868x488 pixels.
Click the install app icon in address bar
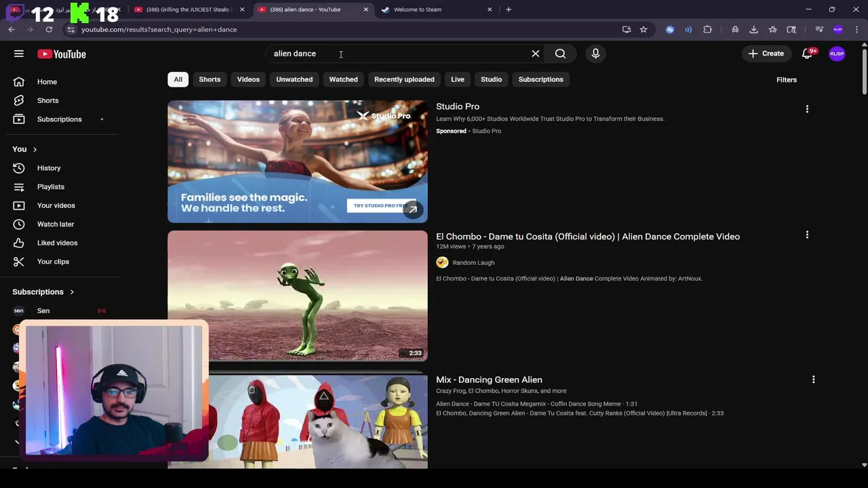point(627,29)
